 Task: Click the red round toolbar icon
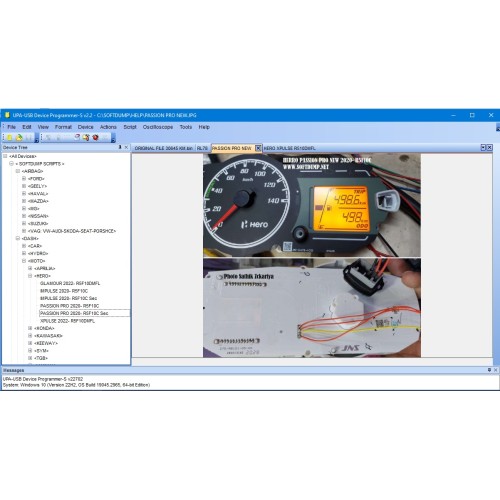click(x=95, y=137)
